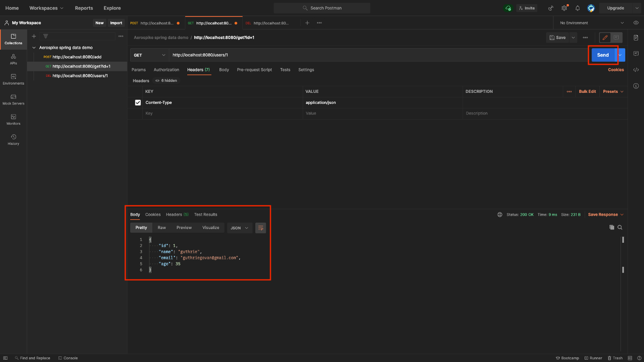
Task: Open Find and Replace in the status bar
Action: (32, 358)
